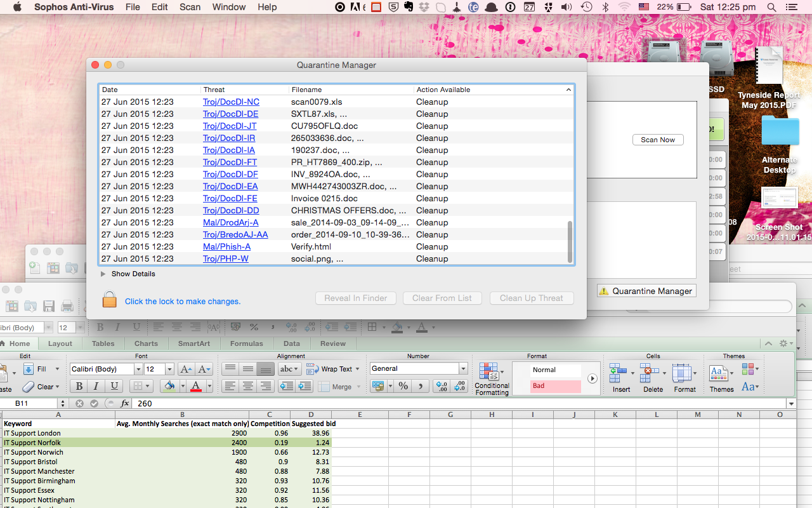812x508 pixels.
Task: Click the fill color paint bucket button
Action: click(x=169, y=386)
